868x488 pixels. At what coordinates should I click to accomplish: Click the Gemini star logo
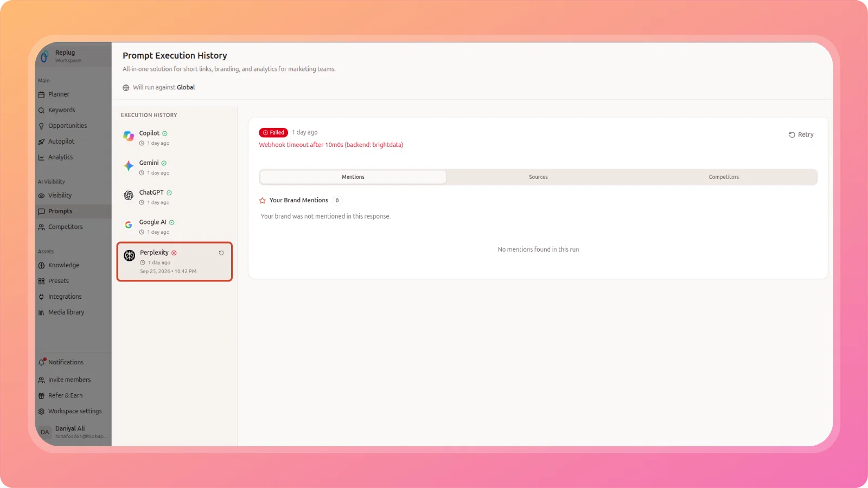tap(129, 166)
